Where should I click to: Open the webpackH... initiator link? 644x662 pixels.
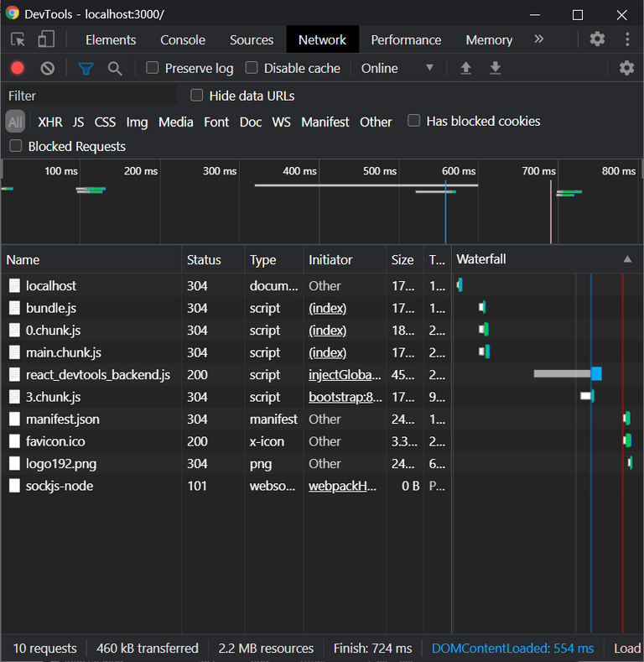[x=342, y=486]
